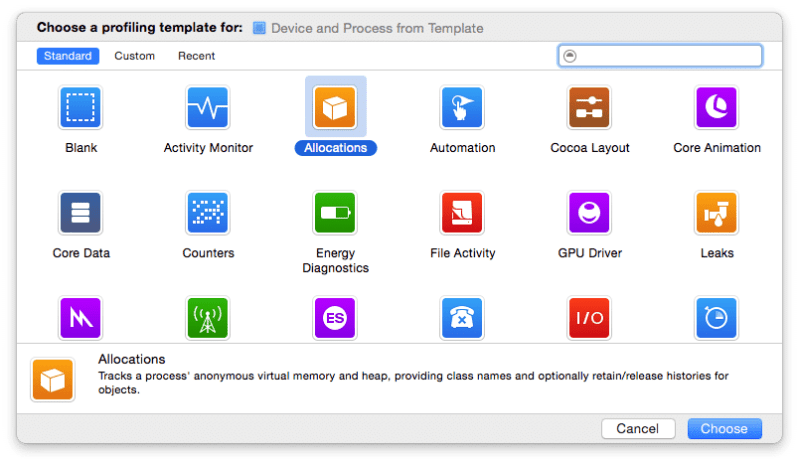This screenshot has height=464, width=799.
Task: Click the Leaks label
Action: pyautogui.click(x=717, y=253)
